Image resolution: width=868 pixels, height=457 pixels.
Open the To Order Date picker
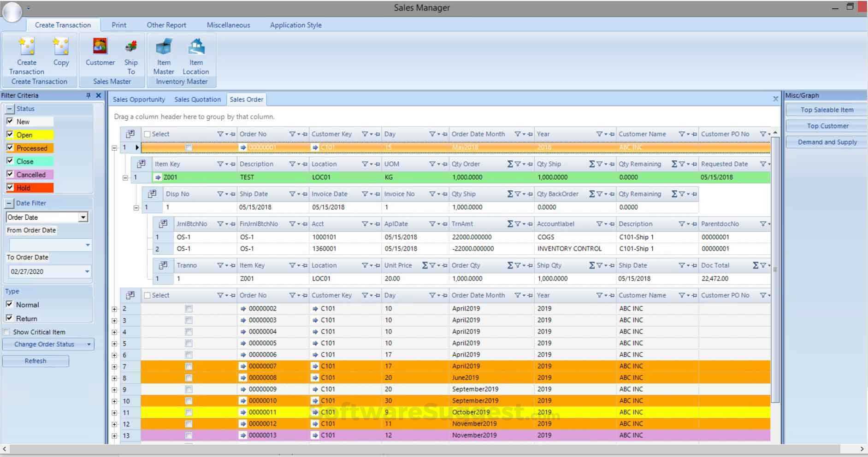(88, 271)
